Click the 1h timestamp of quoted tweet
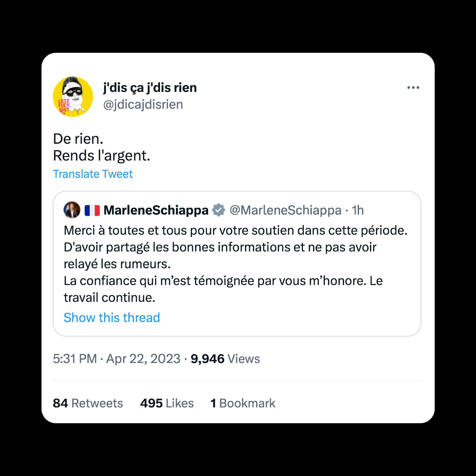This screenshot has width=476, height=476. point(358,210)
